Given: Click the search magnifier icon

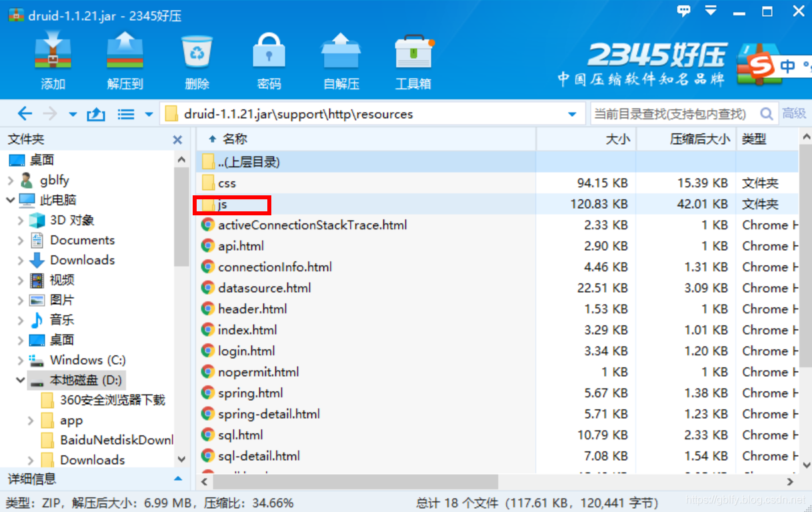Looking at the screenshot, I should (x=767, y=114).
